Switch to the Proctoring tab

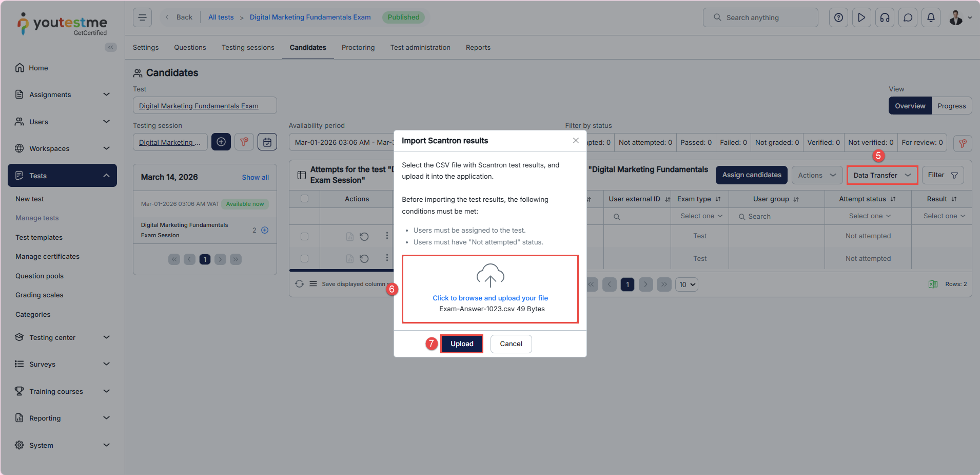tap(358, 47)
